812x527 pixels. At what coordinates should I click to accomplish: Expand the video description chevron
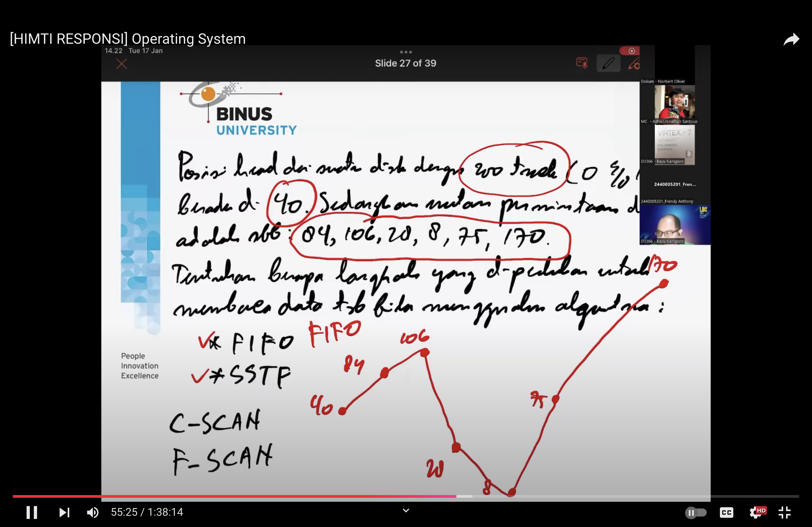point(405,510)
